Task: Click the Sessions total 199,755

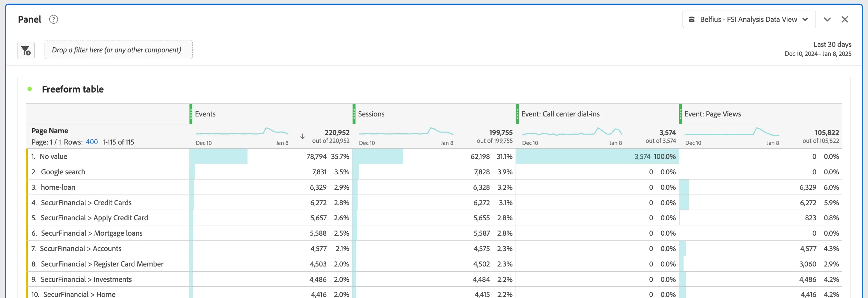Action: (x=501, y=133)
